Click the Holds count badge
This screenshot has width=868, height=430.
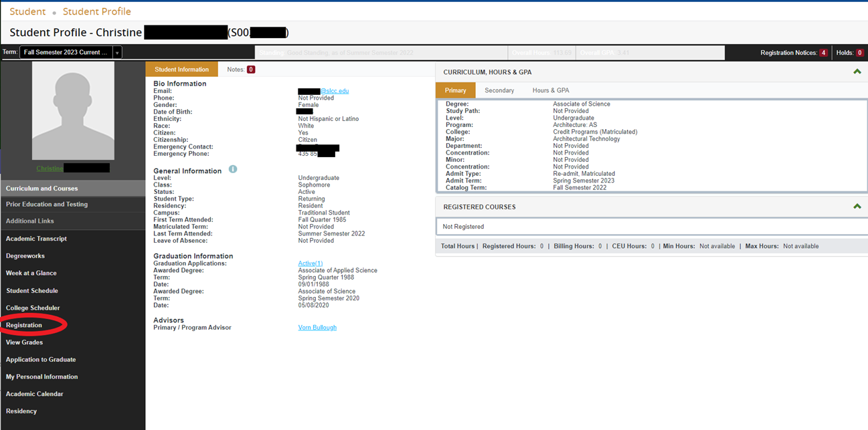coord(859,53)
